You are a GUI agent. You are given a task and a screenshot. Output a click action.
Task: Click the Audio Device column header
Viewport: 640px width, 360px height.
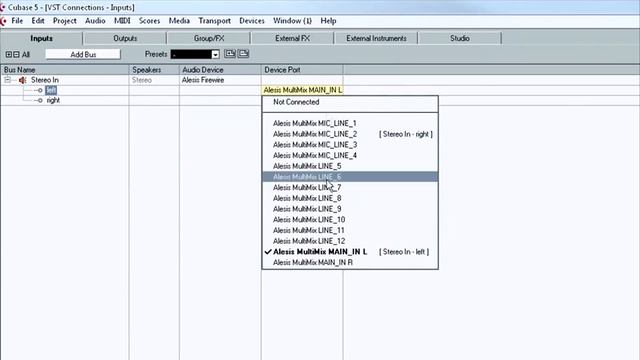point(220,70)
